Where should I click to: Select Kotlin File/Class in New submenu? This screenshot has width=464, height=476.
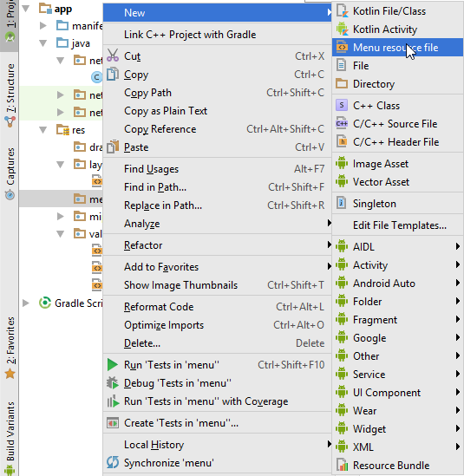(x=397, y=11)
